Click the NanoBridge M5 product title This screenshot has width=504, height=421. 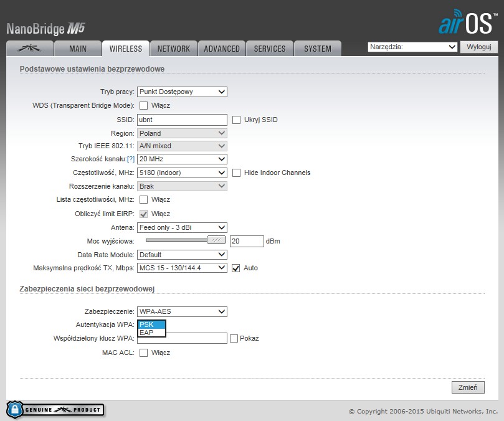45,29
